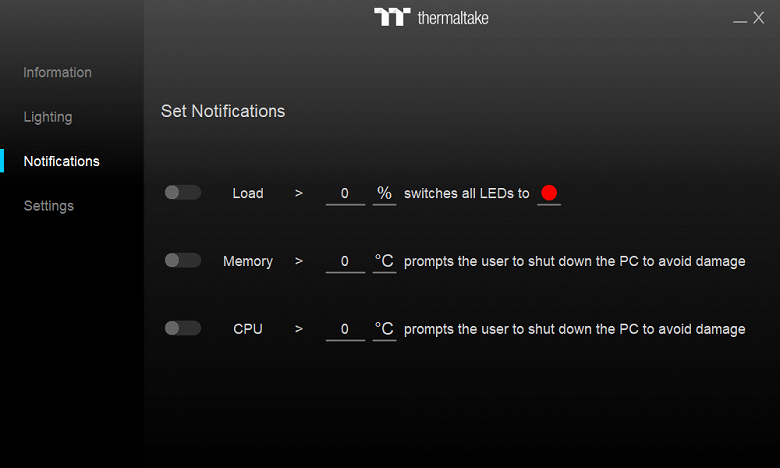Click the °C unit in Memory row
This screenshot has height=468, width=780.
[384, 261]
